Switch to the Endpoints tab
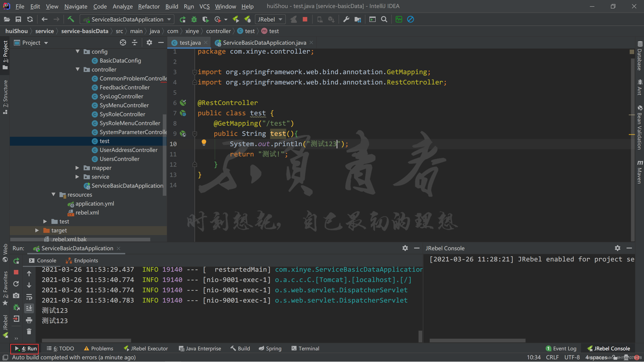This screenshot has height=362, width=644. [82, 261]
